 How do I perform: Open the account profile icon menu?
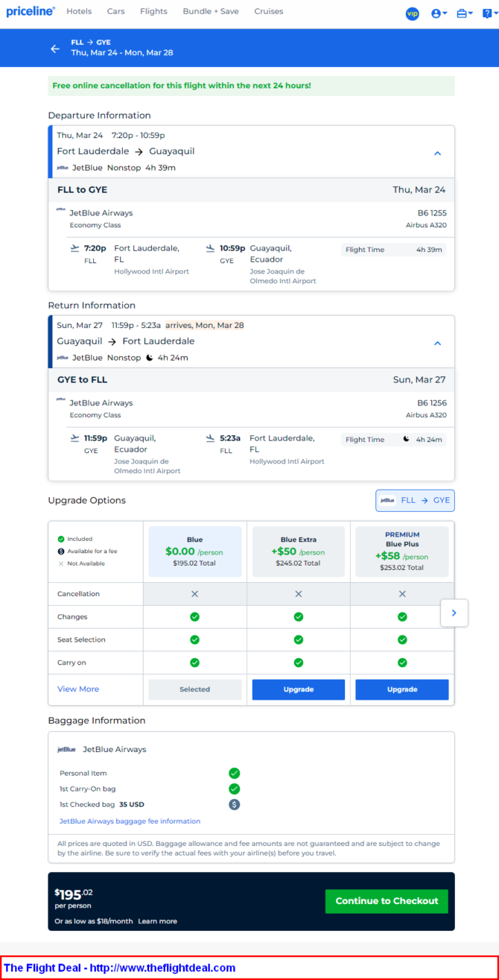[439, 13]
